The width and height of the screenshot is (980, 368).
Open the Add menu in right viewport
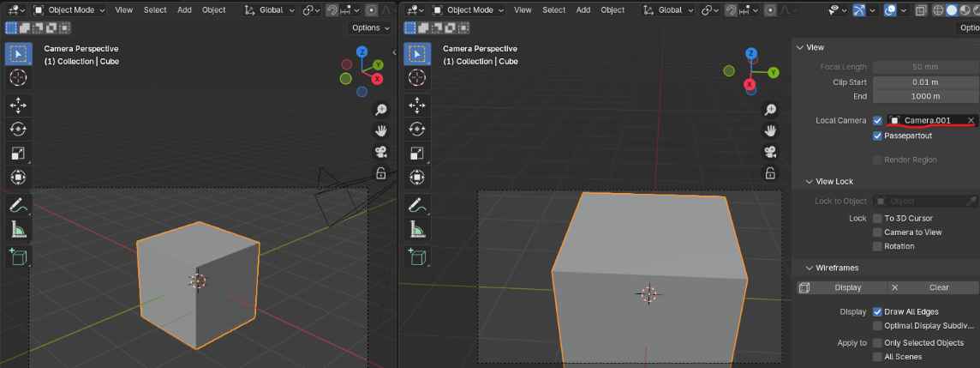583,10
